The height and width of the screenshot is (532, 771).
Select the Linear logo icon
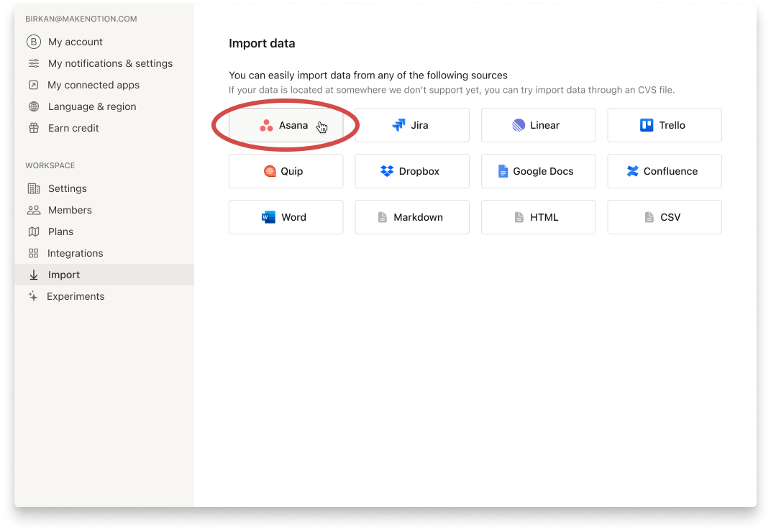coord(519,125)
